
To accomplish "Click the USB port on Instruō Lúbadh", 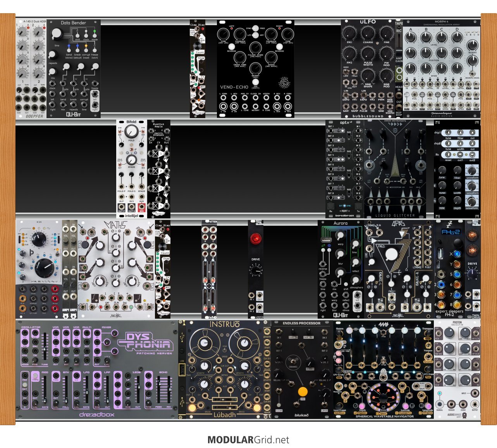I will (x=182, y=370).
